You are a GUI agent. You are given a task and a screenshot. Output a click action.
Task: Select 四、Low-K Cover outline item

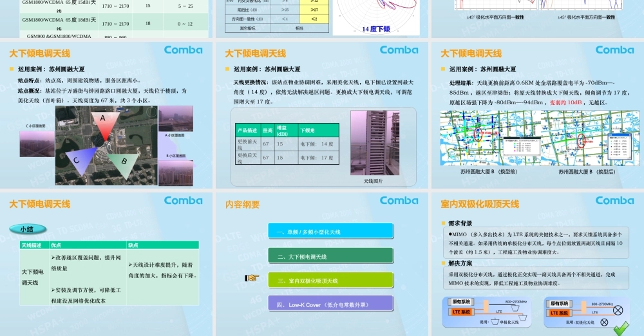[330, 304]
